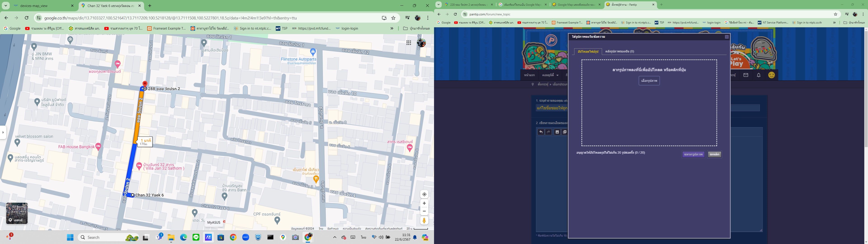
Task: Click the Google Maps zoom out button
Action: click(x=424, y=211)
